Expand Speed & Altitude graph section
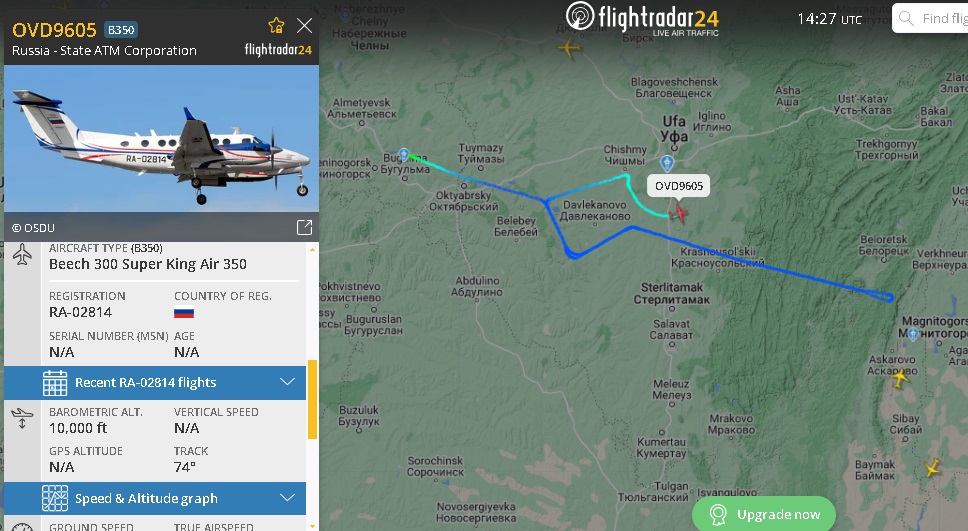The width and height of the screenshot is (968, 531). 155,498
